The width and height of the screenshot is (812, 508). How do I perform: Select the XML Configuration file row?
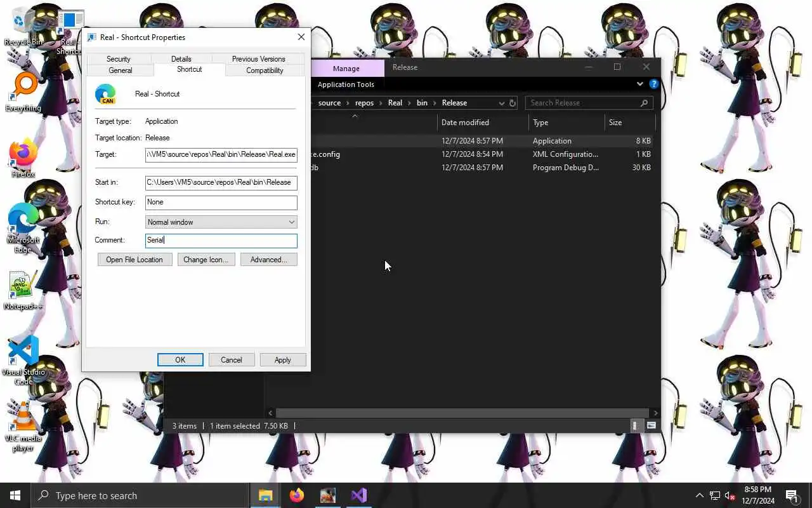pos(481,154)
